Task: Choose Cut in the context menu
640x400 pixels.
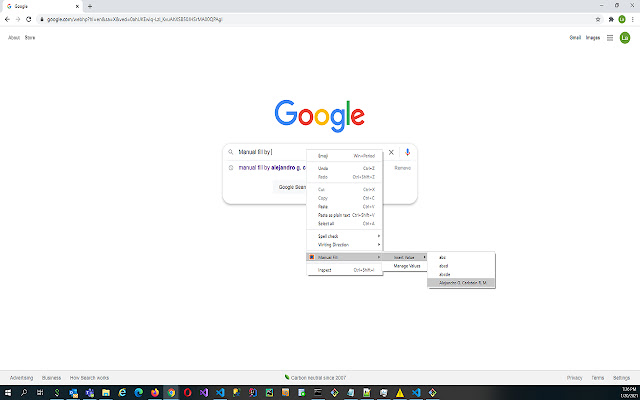Action: coord(344,189)
